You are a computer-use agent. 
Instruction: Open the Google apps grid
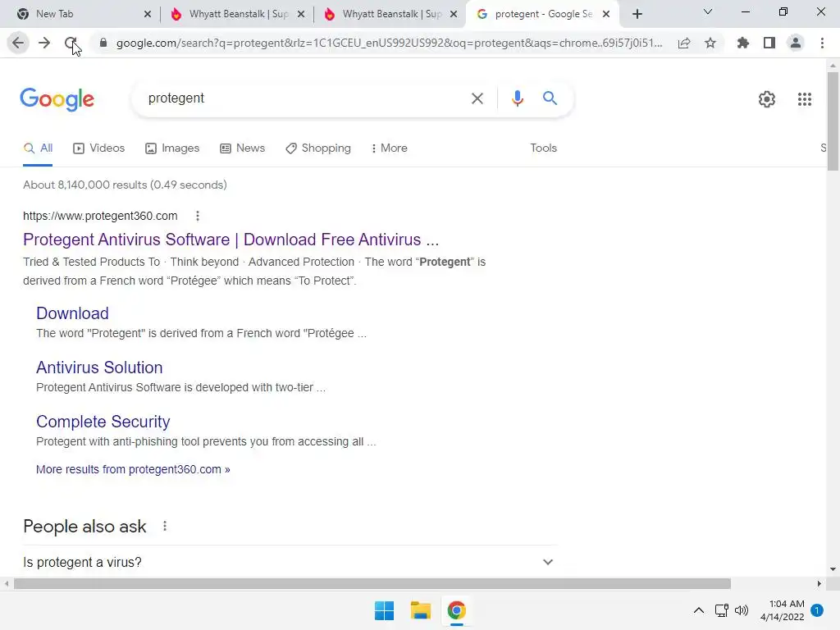(x=805, y=99)
